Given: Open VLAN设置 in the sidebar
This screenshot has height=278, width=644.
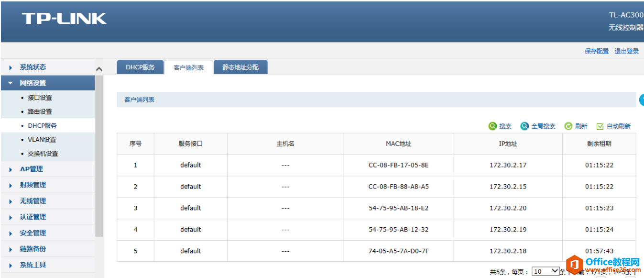Looking at the screenshot, I should click(x=42, y=140).
